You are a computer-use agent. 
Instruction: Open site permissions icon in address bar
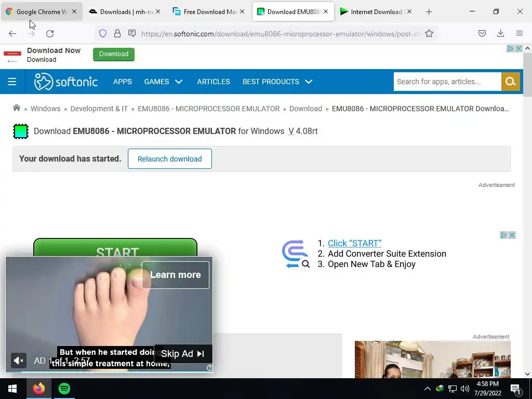point(132,33)
